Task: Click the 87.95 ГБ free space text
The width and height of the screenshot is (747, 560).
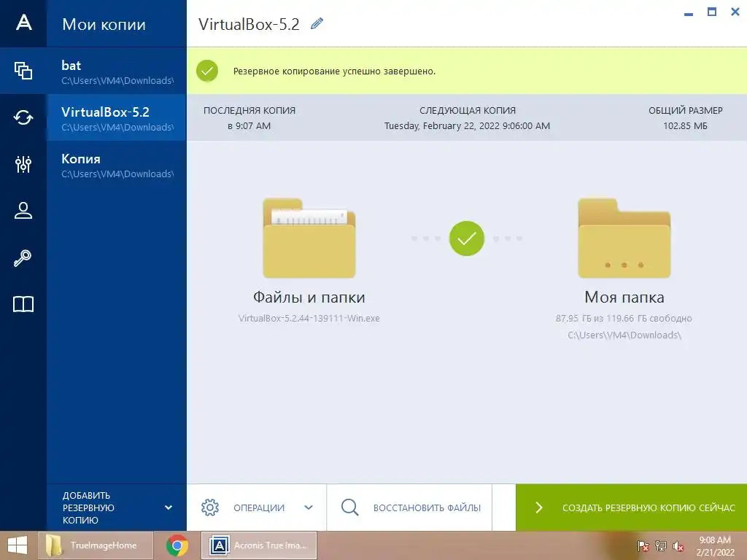Action: pyautogui.click(x=624, y=318)
